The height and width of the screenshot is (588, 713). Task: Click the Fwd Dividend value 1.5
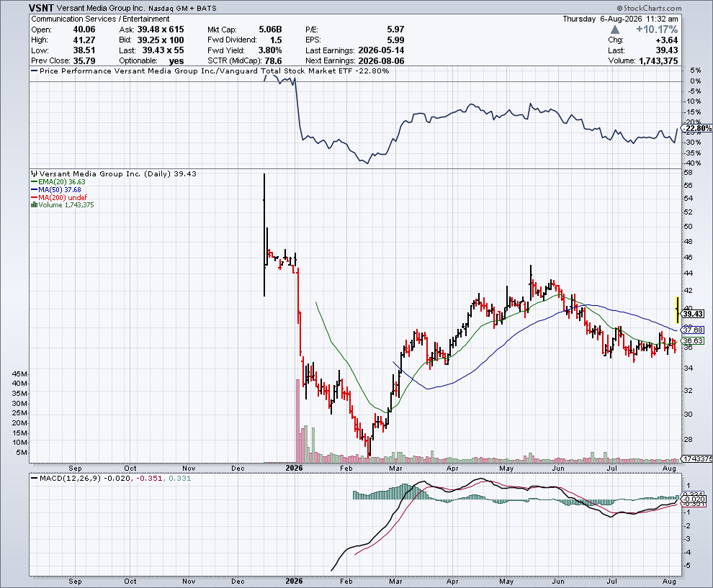pyautogui.click(x=276, y=40)
